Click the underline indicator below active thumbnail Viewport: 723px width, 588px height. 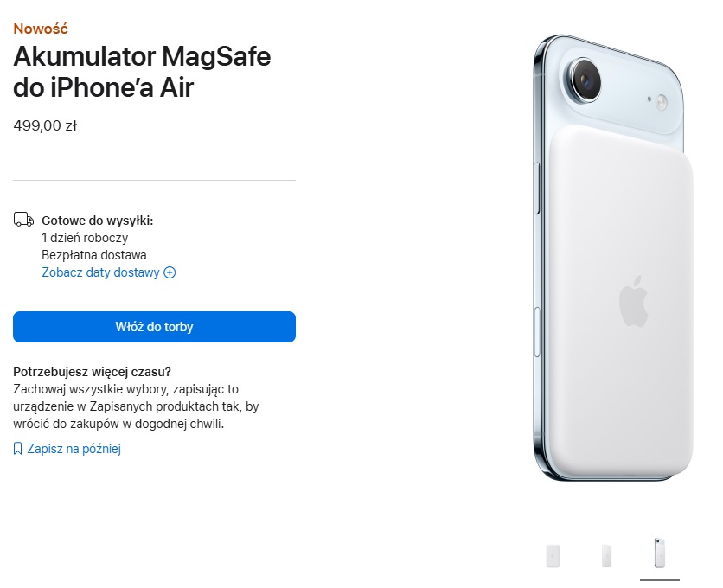coord(660,579)
